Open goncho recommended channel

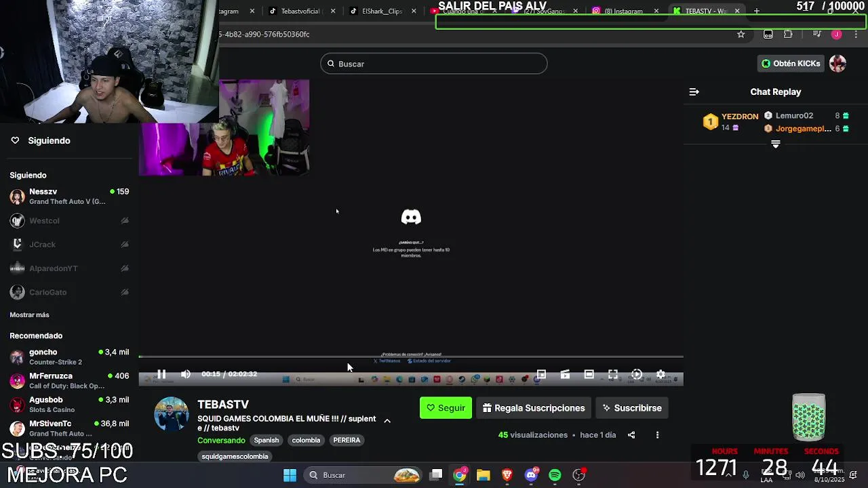point(69,357)
